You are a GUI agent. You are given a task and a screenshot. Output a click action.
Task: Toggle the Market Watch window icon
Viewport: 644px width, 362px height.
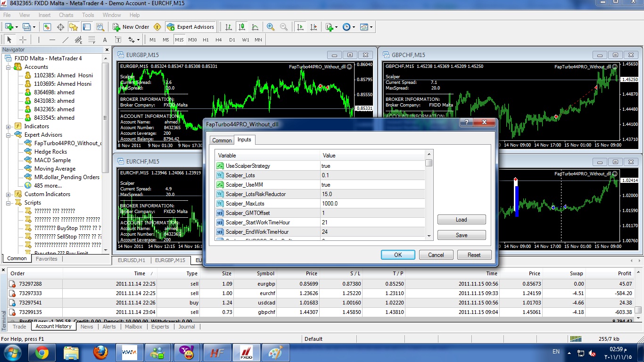pyautogui.click(x=48, y=27)
